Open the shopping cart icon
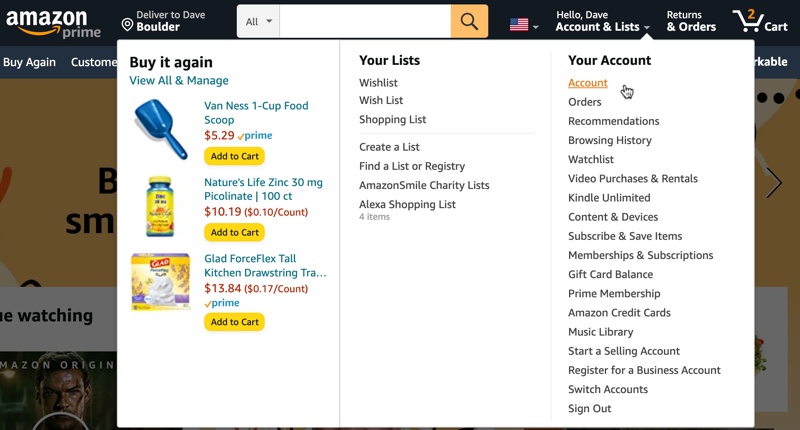 pos(759,21)
